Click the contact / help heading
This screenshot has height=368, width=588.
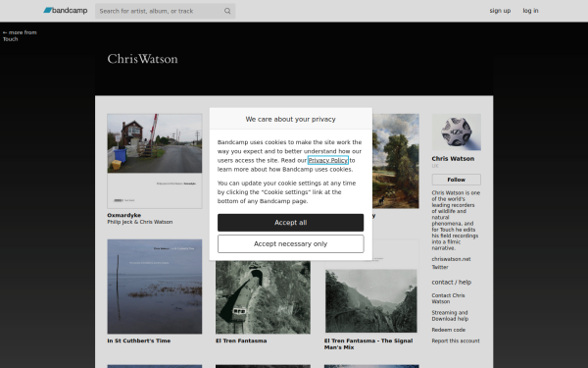tap(451, 282)
